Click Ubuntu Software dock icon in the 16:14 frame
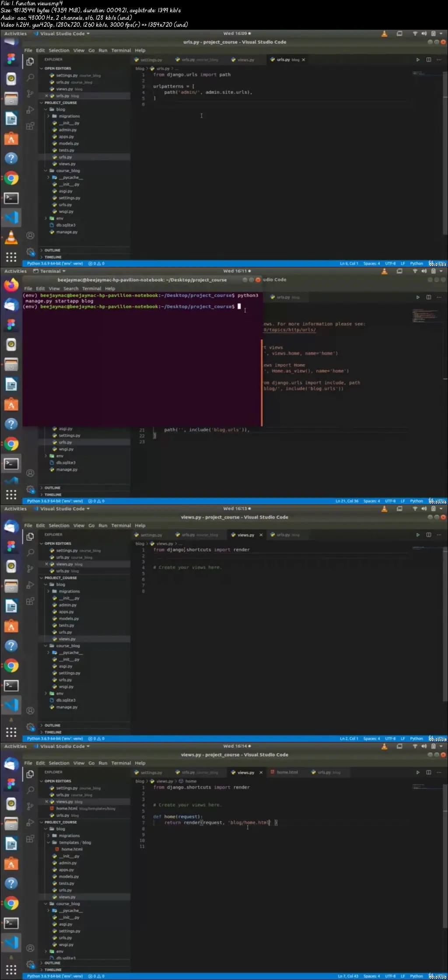This screenshot has width=448, height=980. pyautogui.click(x=11, y=864)
